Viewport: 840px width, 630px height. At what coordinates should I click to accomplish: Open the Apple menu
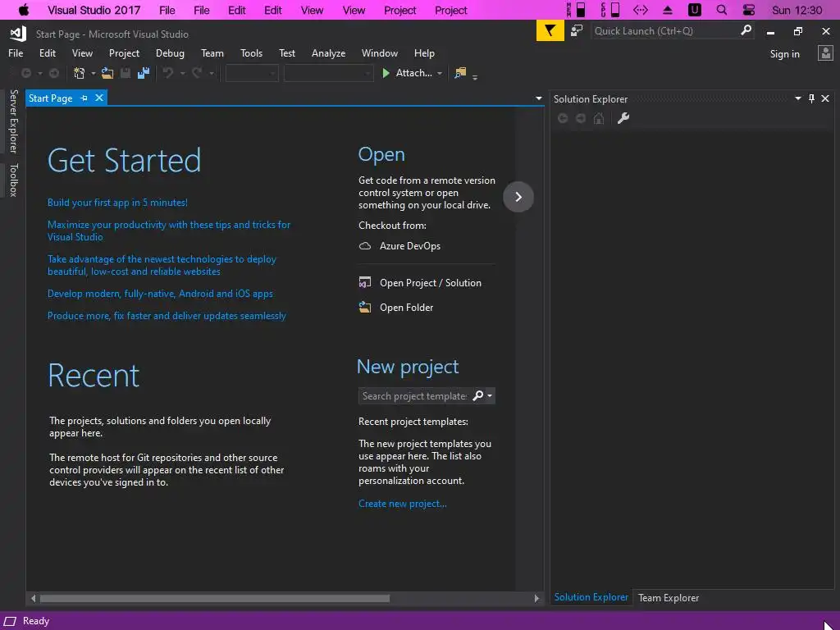pos(24,10)
